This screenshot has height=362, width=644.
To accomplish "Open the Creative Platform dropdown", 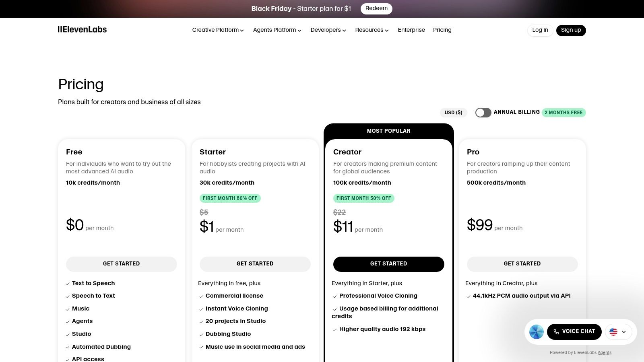I will tap(218, 30).
